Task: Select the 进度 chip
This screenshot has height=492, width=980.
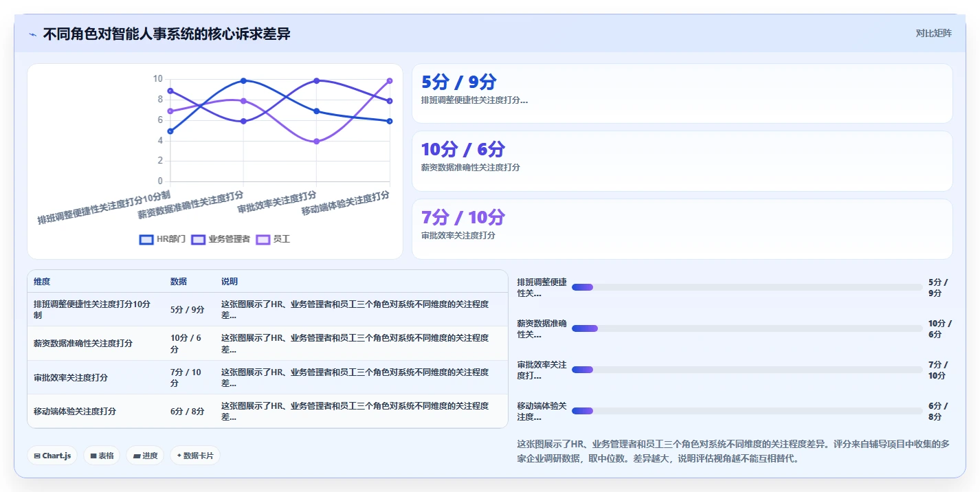Action: [145, 456]
